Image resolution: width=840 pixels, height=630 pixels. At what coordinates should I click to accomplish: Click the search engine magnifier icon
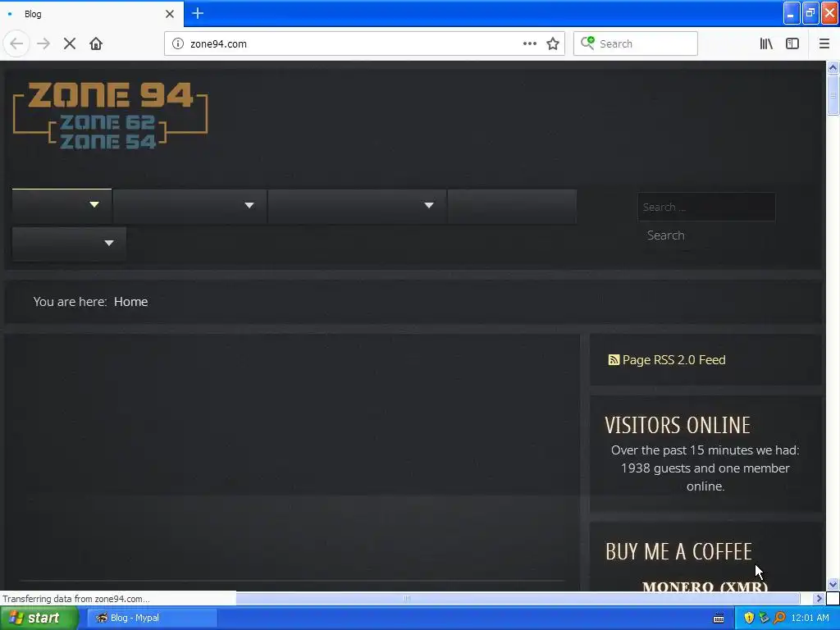point(587,43)
